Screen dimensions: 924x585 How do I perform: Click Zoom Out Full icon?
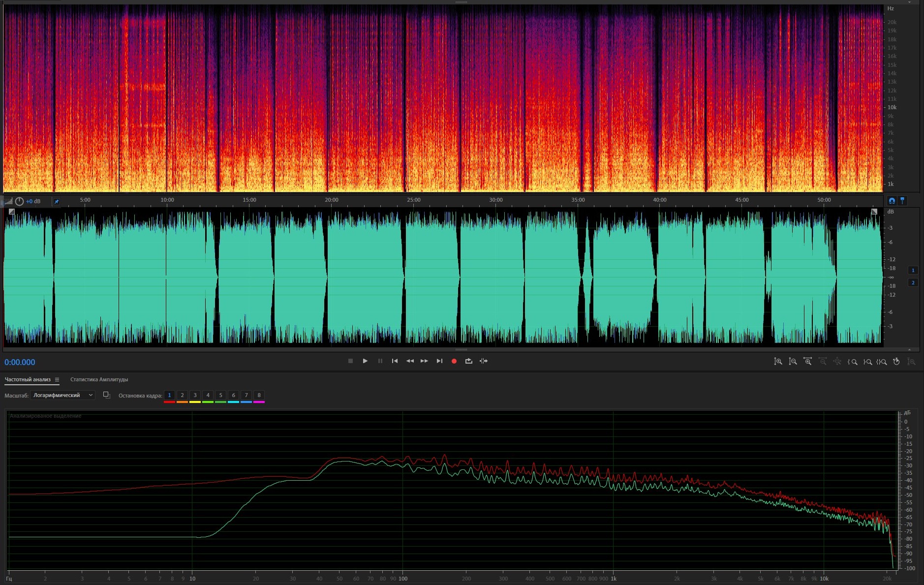point(837,362)
